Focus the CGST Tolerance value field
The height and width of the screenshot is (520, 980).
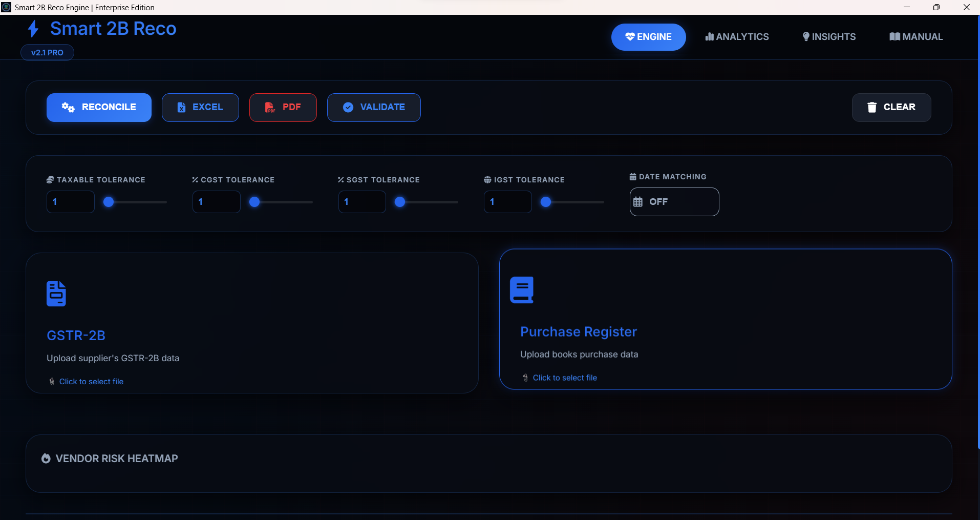[216, 202]
